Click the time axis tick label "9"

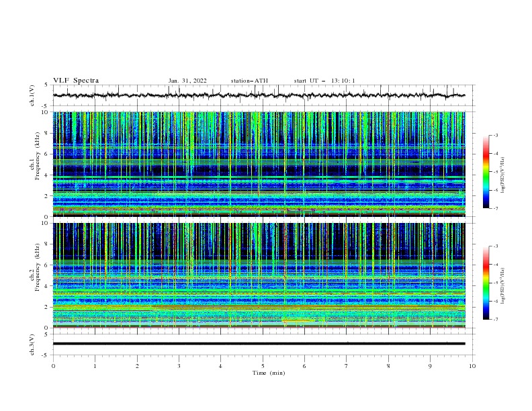pos(430,366)
